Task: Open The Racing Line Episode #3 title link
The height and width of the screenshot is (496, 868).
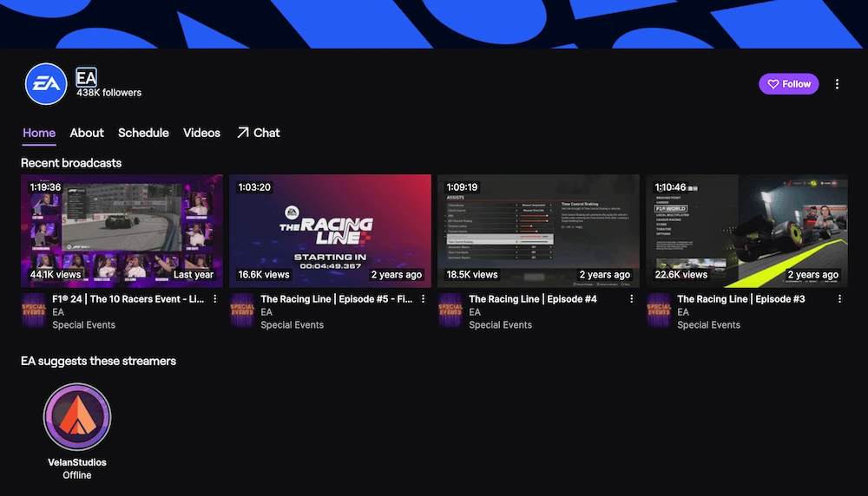Action: [x=741, y=298]
